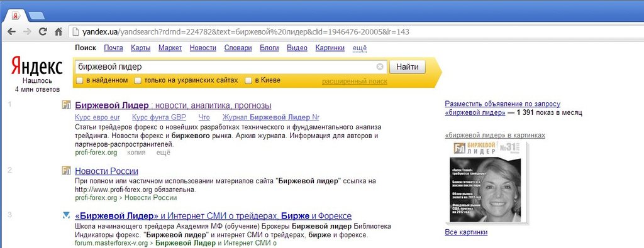Image resolution: width=644 pixels, height=248 pixels.
Task: Expand 'ещё' under first search result
Action: pyautogui.click(x=164, y=153)
